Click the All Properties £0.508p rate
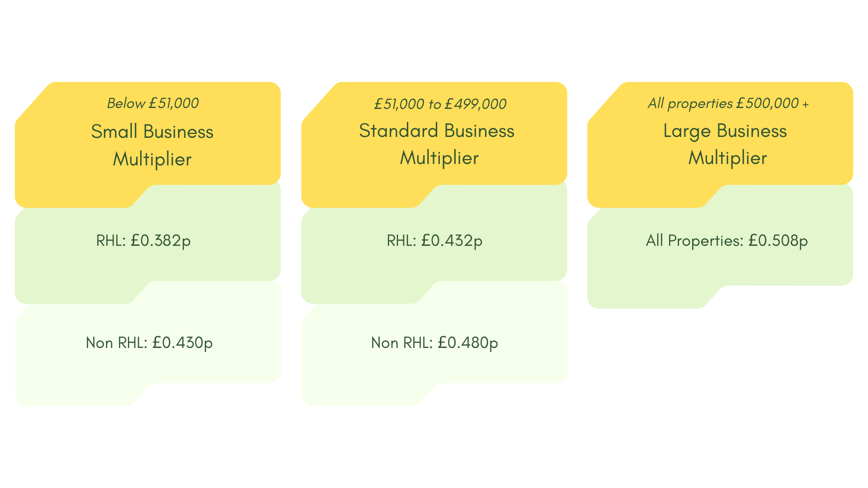The width and height of the screenshot is (868, 488). click(726, 240)
